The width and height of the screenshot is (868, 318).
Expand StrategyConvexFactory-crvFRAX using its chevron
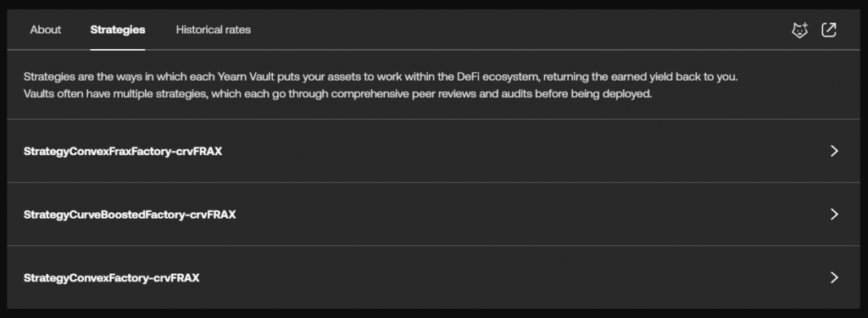834,277
